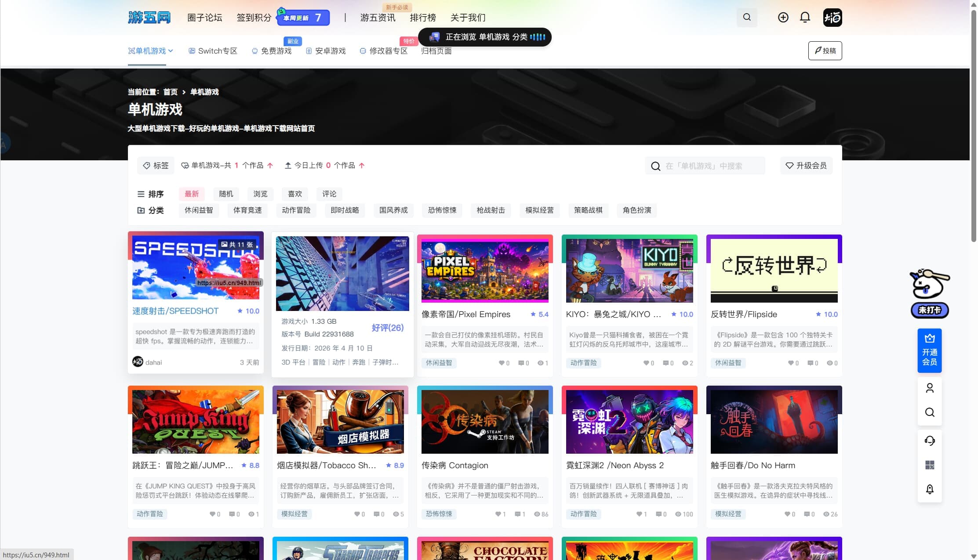Open the sidebar user profile icon
The height and width of the screenshot is (560, 978).
pyautogui.click(x=930, y=388)
